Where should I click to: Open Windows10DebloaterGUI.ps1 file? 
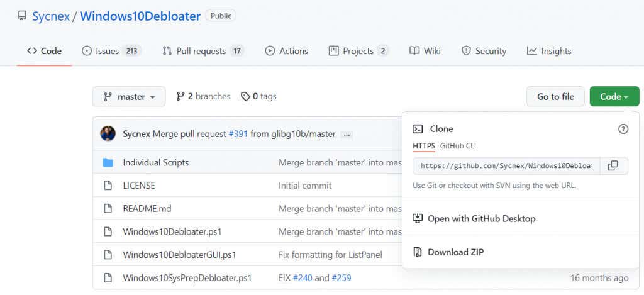179,255
